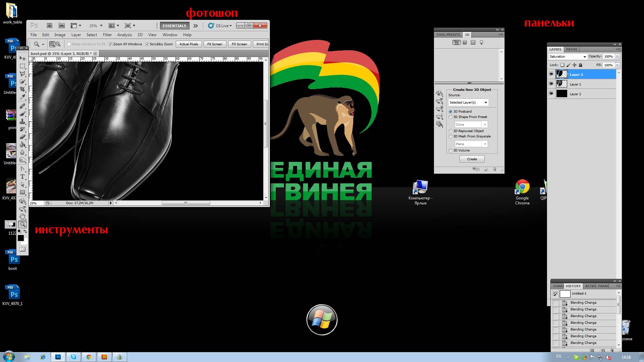Screen dimensions: 644x362
Task: Select the Crop tool
Action: 22,89
